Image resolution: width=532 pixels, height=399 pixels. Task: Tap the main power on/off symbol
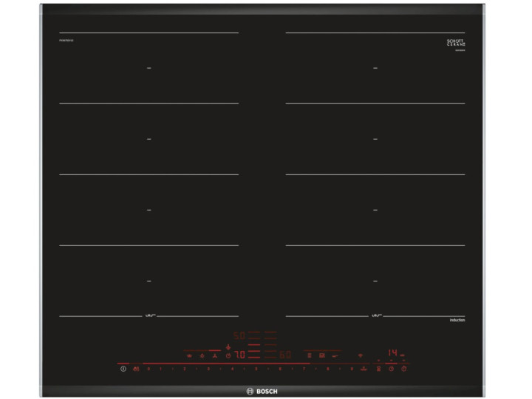(123, 369)
